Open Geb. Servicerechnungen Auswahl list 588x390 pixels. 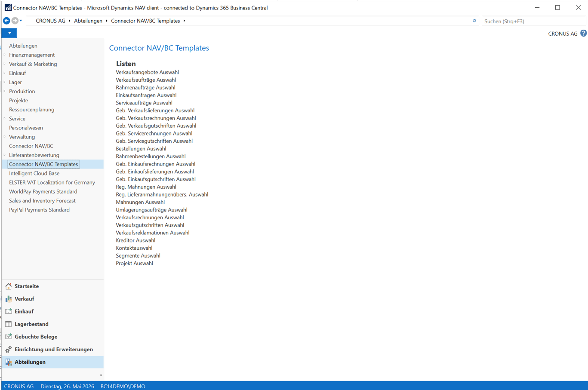coord(154,133)
